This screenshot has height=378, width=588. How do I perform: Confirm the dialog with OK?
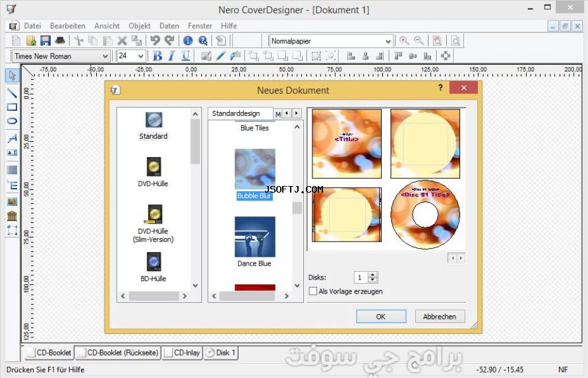click(x=380, y=317)
